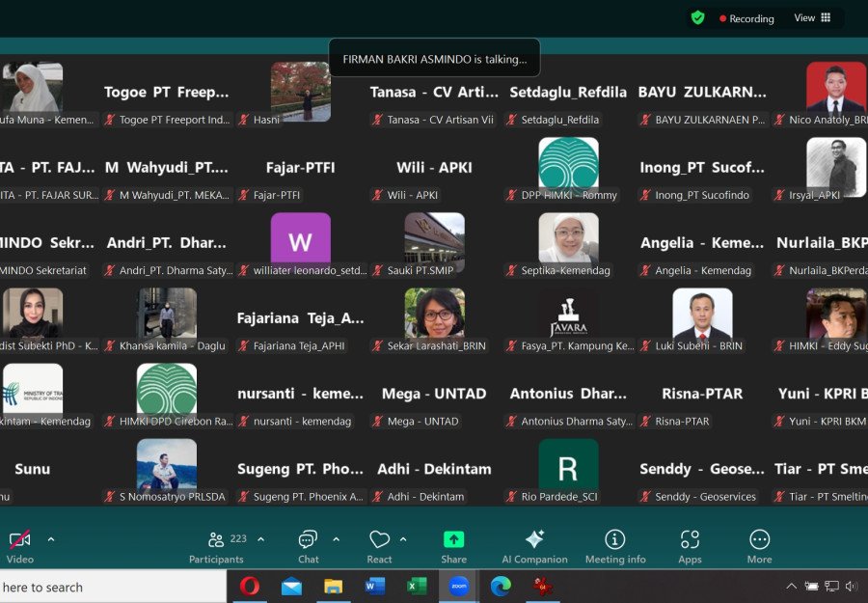The image size is (868, 603).
Task: Open the red flower app on taskbar
Action: point(542,586)
